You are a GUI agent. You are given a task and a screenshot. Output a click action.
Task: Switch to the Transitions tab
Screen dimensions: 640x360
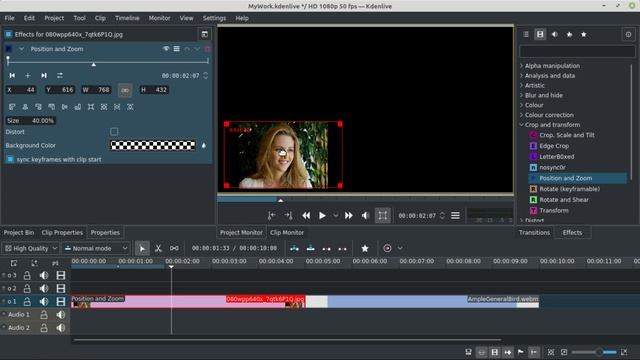point(534,233)
